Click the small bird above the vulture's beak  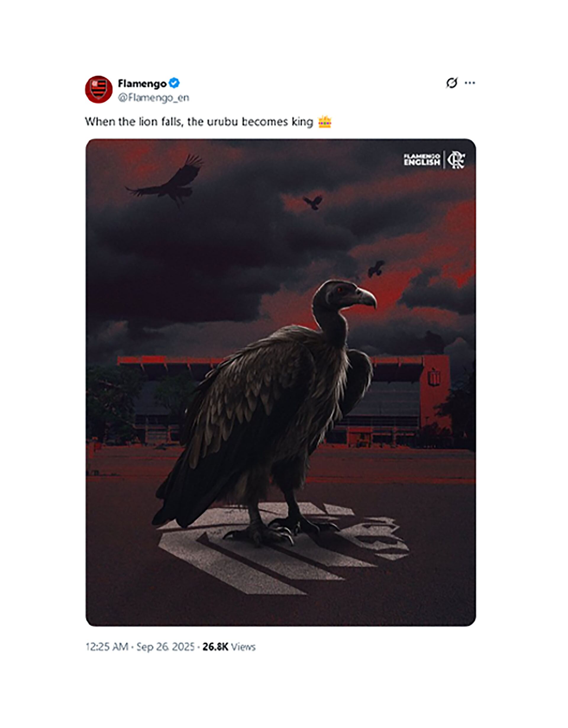coord(376,268)
